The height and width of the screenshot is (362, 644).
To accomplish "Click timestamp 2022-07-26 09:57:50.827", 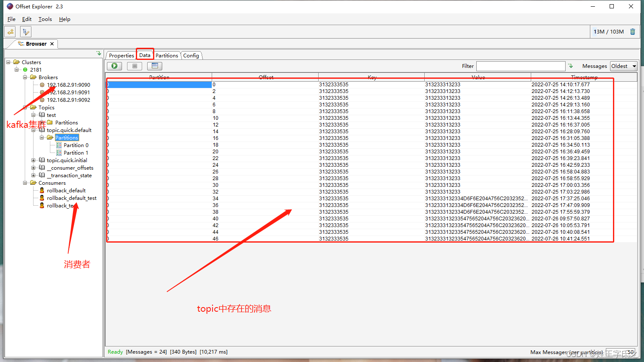I will point(561,219).
